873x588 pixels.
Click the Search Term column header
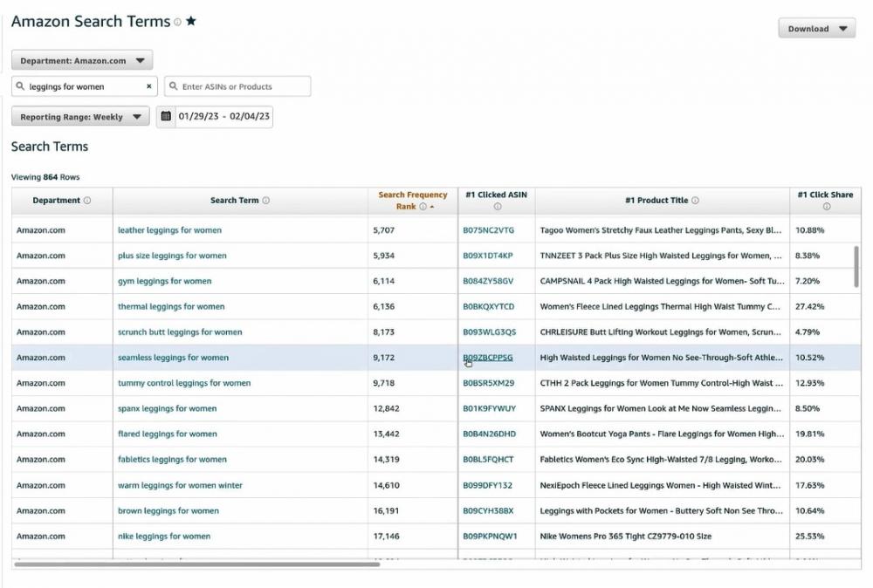pos(240,201)
